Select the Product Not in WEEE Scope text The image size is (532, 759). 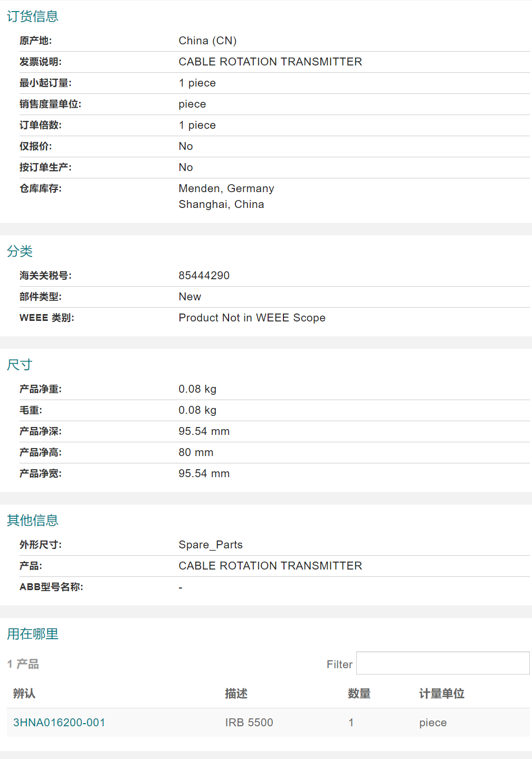(x=252, y=318)
